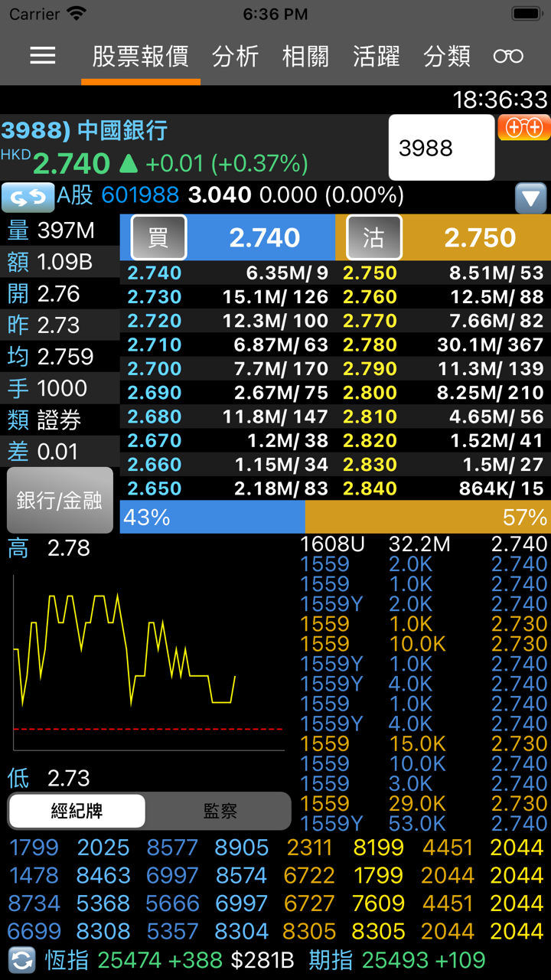This screenshot has height=980, width=551.
Task: Switch to the 分析 tab
Action: click(x=235, y=56)
